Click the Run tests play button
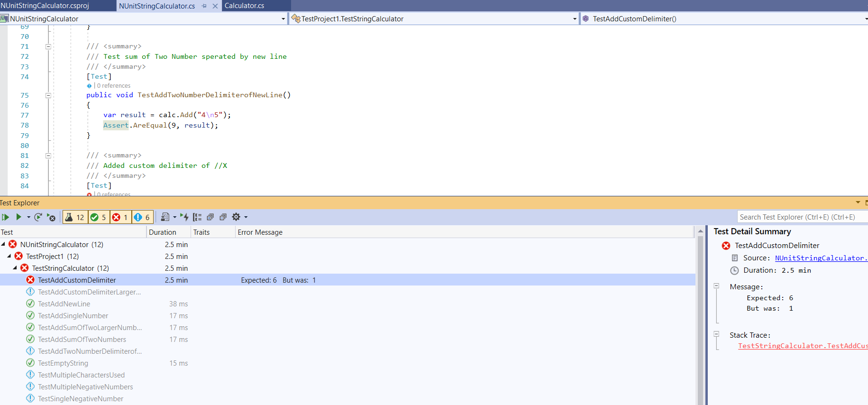 pyautogui.click(x=18, y=217)
